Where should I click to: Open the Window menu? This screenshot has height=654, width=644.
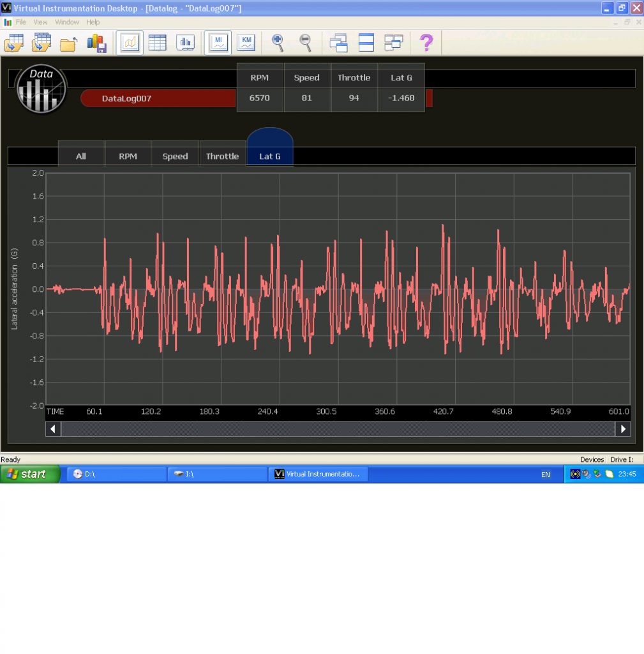(67, 22)
